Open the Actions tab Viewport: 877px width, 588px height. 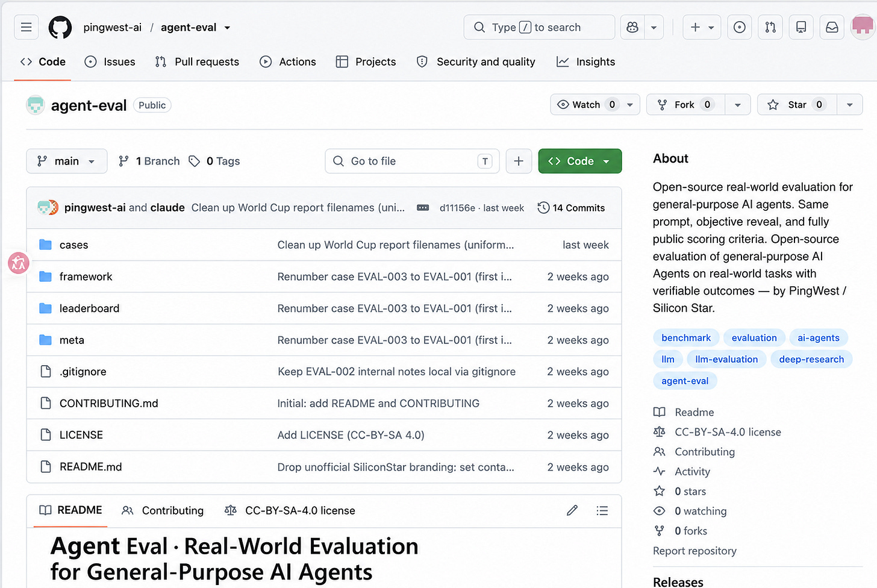(x=288, y=61)
